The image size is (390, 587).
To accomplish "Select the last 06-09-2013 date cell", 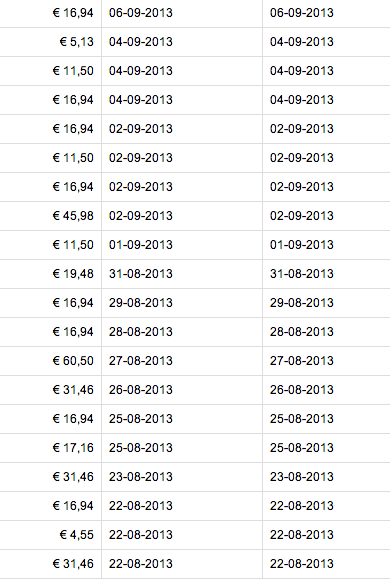I will (326, 13).
